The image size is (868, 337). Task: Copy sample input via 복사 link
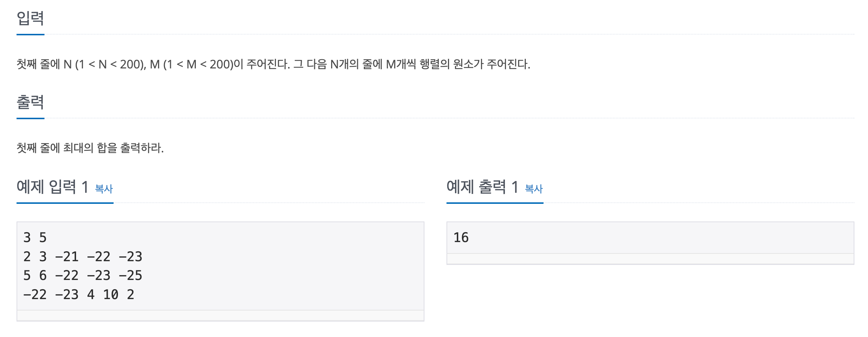(104, 189)
